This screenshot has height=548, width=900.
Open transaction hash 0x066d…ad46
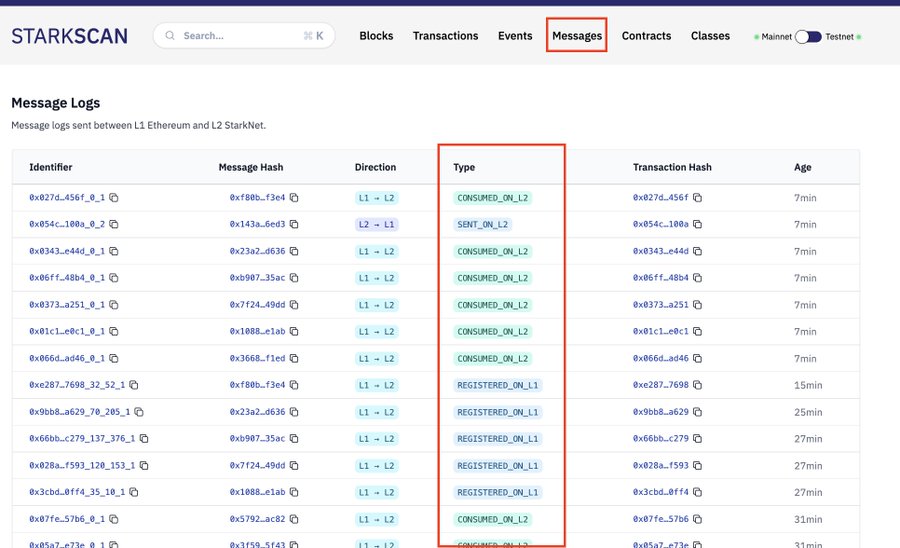[x=661, y=358]
